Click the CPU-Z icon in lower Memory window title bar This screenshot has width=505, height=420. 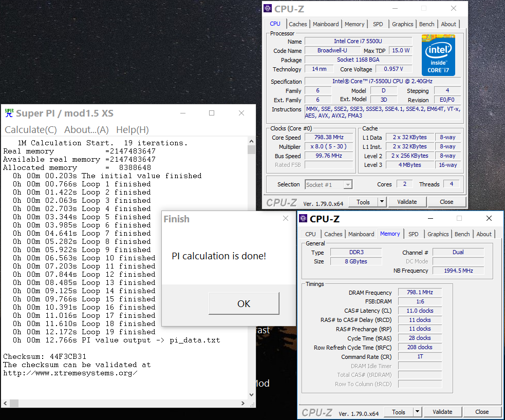303,219
